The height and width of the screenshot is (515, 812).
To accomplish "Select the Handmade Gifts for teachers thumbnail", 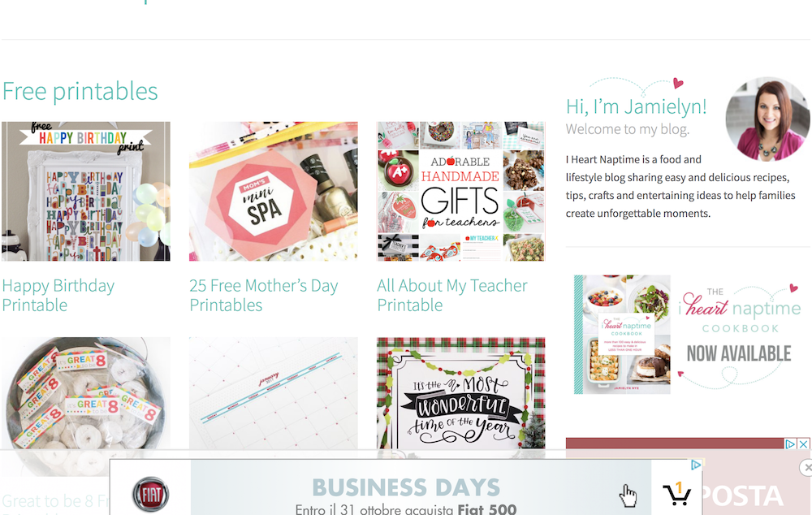I will coord(461,191).
